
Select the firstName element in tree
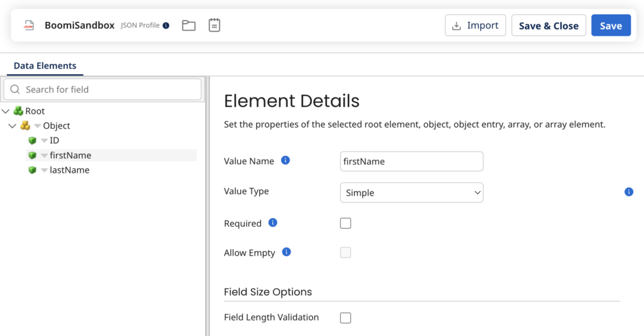[70, 156]
